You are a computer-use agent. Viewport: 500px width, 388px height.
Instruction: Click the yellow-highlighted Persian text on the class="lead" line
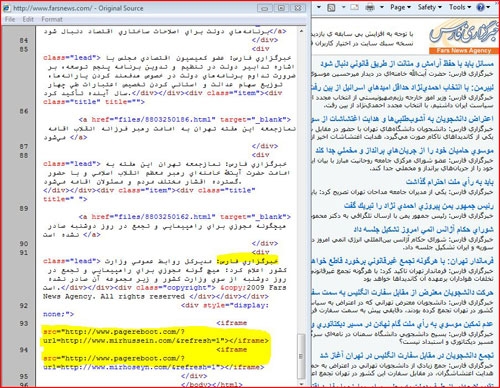[x=247, y=261]
